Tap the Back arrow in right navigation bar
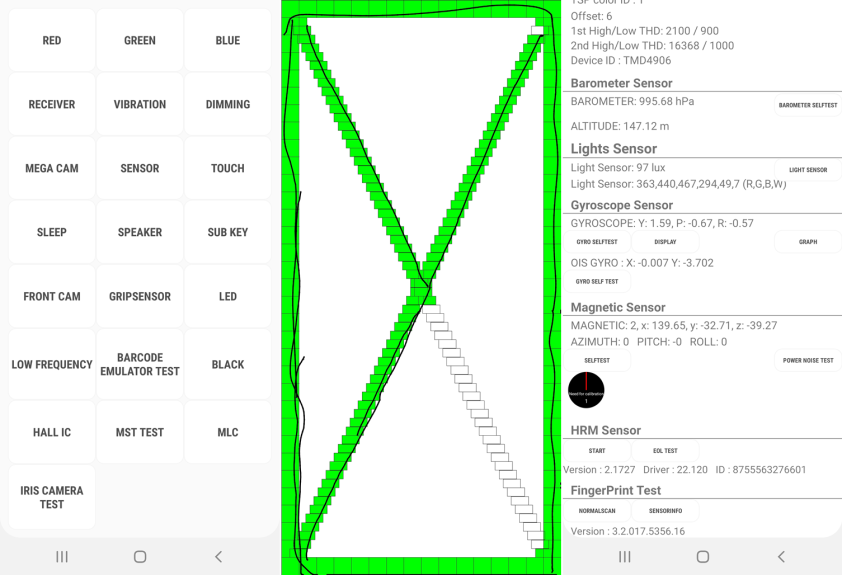This screenshot has width=842, height=575. click(x=781, y=557)
